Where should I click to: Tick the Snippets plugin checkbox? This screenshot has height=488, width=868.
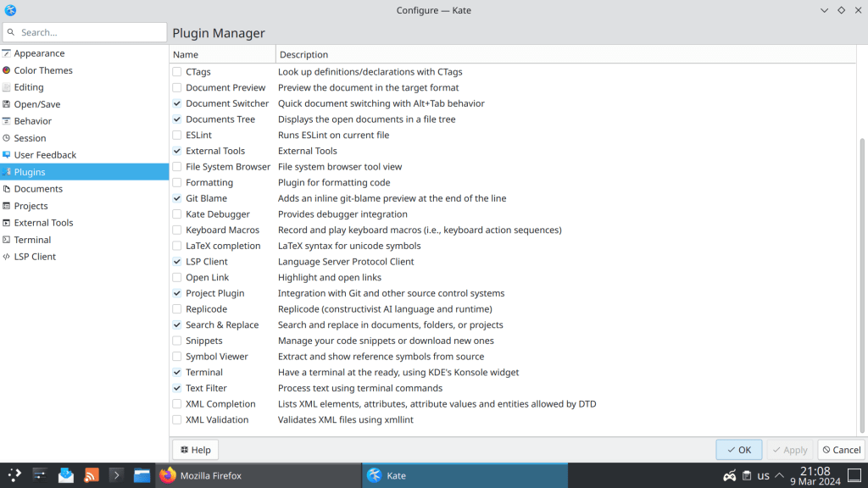[x=177, y=341]
